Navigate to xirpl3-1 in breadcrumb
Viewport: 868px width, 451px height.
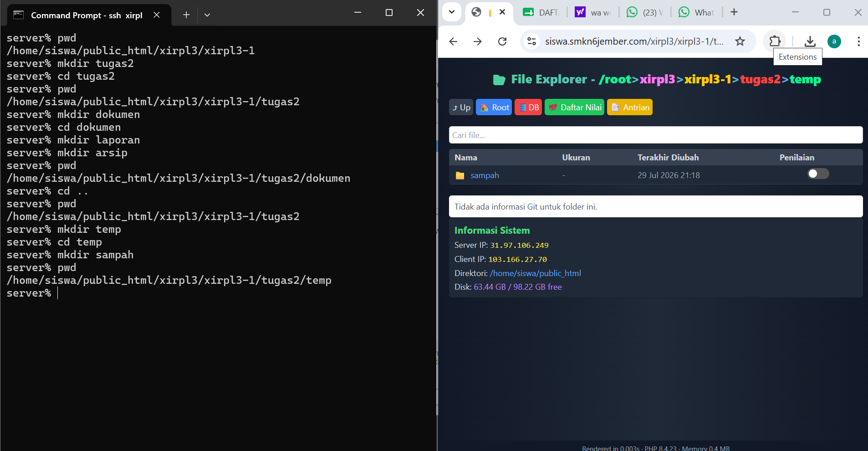click(x=707, y=79)
